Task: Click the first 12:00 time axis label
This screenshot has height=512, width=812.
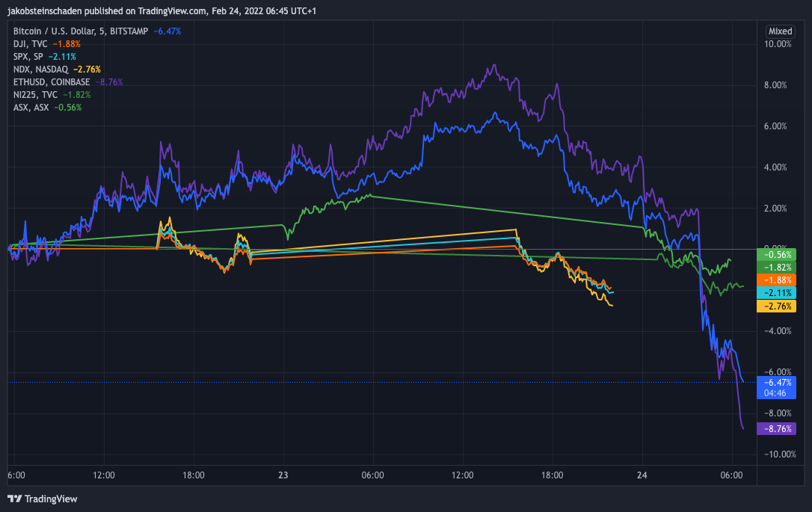Action: pos(104,475)
